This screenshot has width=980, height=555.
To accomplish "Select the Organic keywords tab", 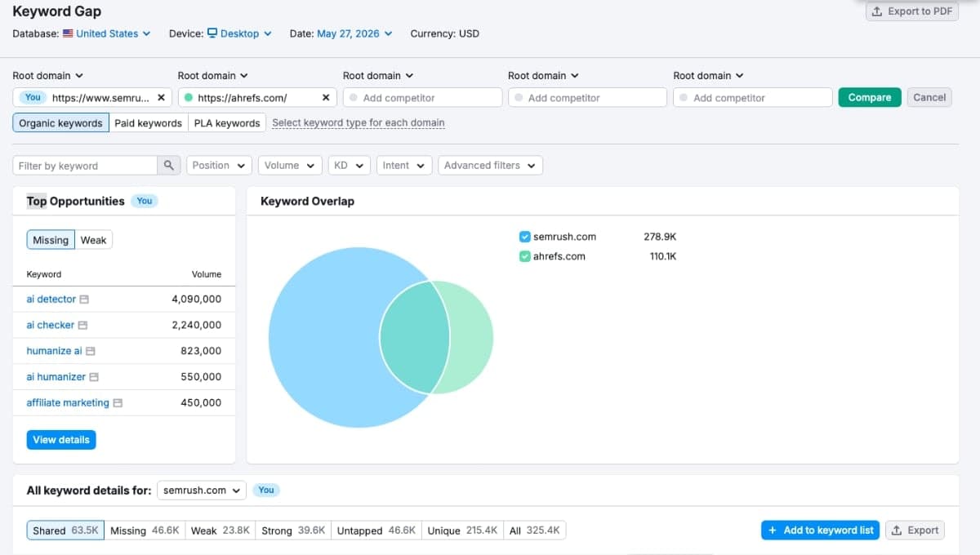I will tap(60, 123).
